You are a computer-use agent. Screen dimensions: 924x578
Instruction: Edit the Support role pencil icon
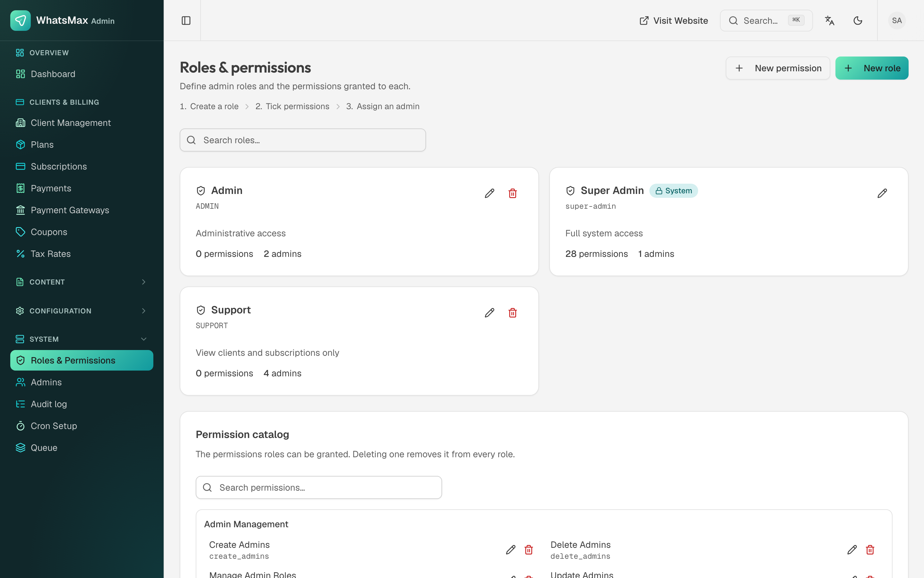click(x=490, y=313)
